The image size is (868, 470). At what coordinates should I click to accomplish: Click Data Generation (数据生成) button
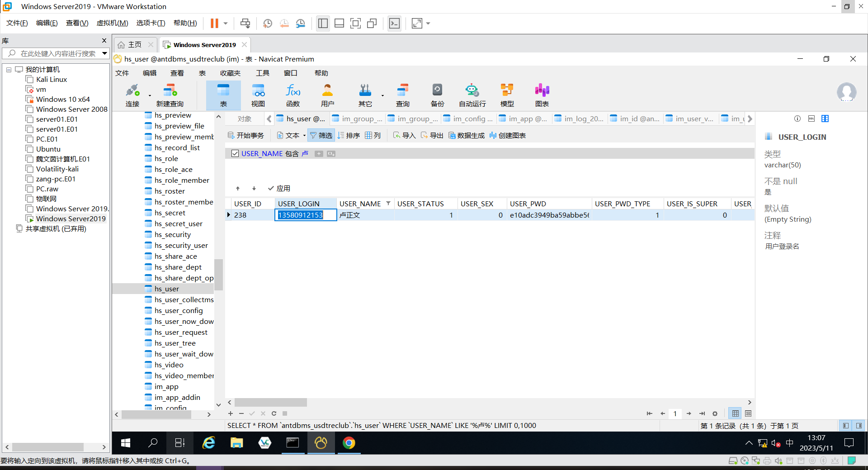467,135
